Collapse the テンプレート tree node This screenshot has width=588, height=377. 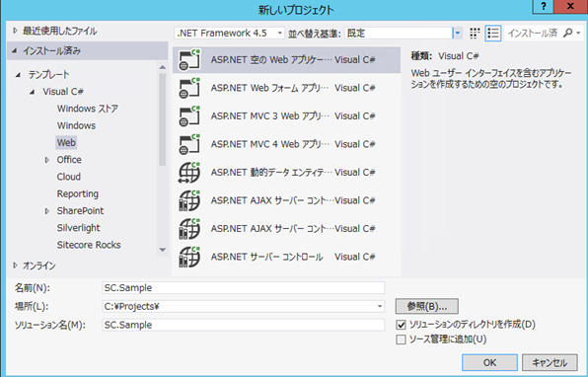click(18, 75)
